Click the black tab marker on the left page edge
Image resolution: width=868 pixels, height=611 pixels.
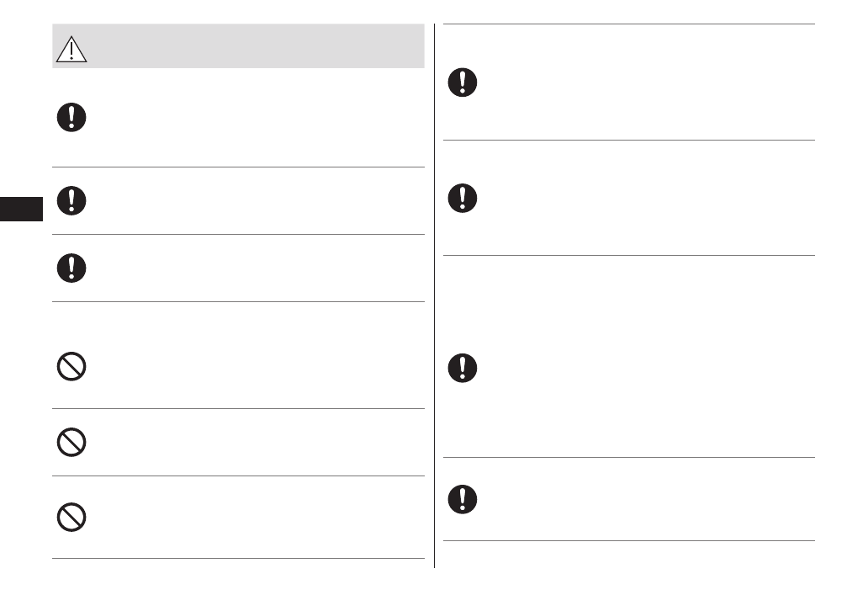point(21,209)
